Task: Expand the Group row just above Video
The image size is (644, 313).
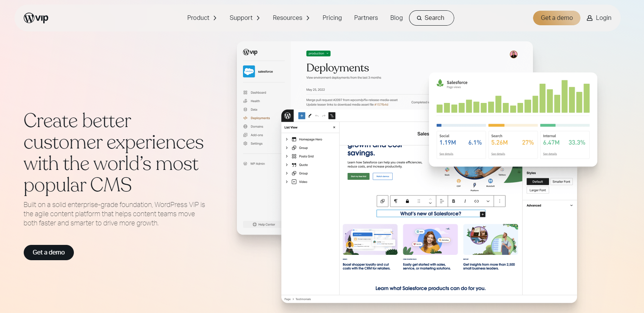Action: [x=287, y=173]
